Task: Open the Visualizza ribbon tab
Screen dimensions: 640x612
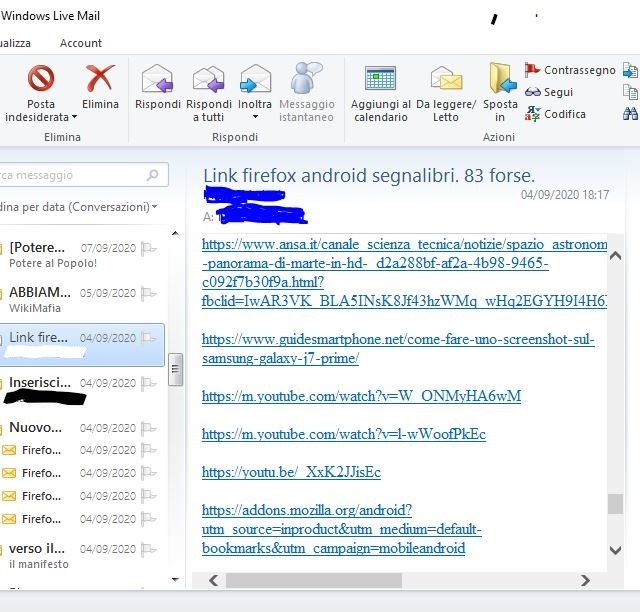Action: 15,43
